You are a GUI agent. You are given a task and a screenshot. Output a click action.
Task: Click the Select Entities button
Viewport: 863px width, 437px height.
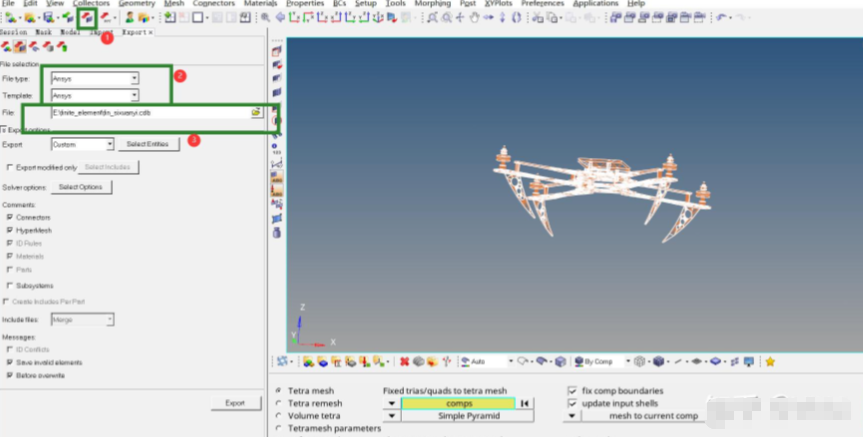click(148, 144)
